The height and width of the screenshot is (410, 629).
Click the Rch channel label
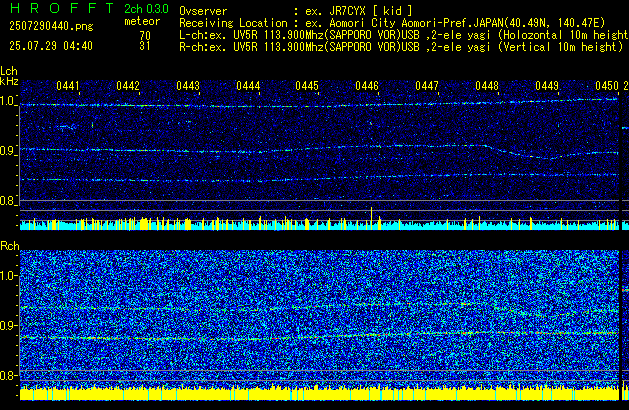coord(10,246)
